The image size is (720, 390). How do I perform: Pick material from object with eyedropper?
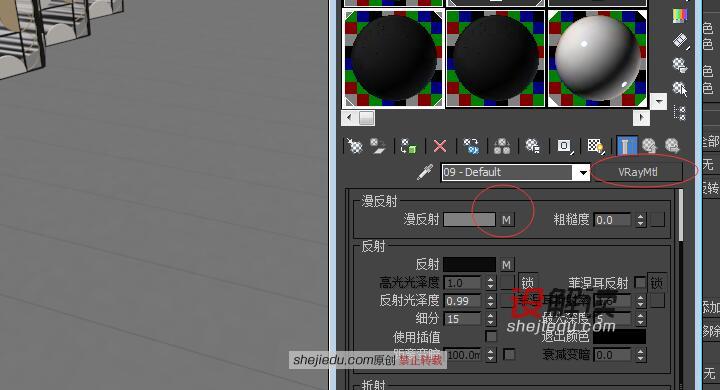pyautogui.click(x=425, y=172)
